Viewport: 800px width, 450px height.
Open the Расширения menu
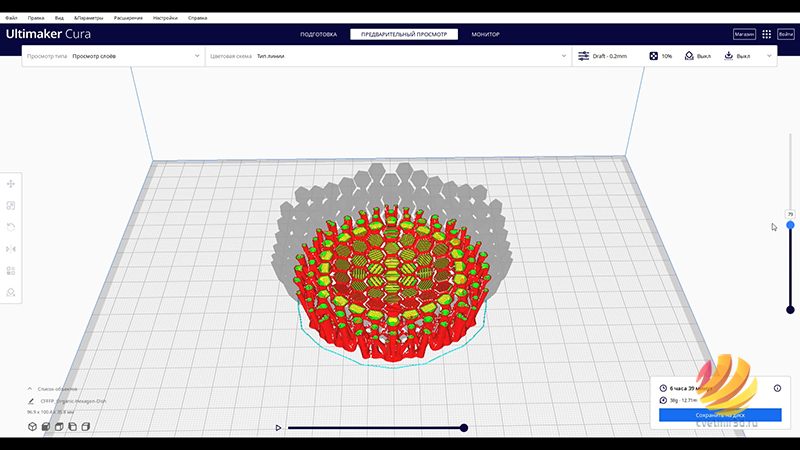(128, 18)
